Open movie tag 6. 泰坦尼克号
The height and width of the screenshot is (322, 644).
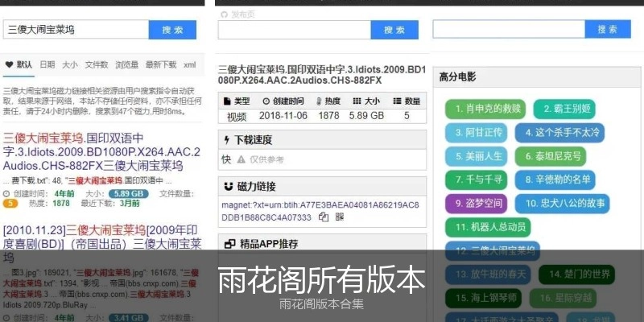[x=551, y=156]
